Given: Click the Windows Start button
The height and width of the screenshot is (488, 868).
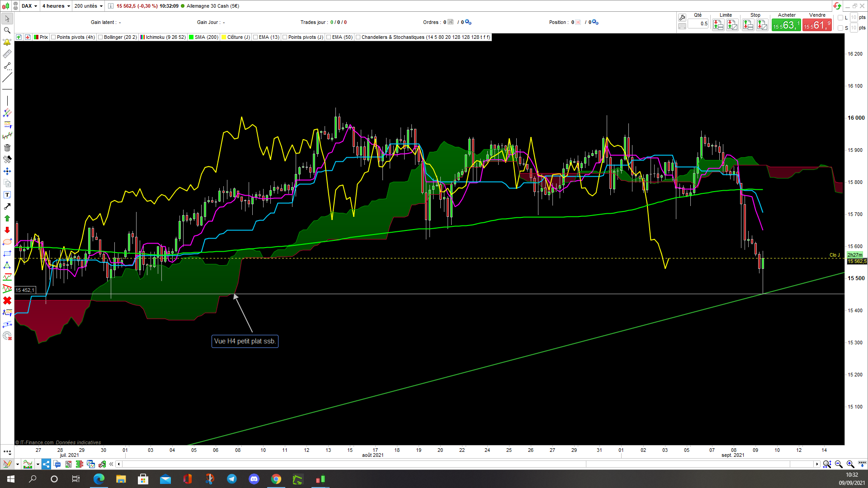Looking at the screenshot, I should [x=11, y=479].
